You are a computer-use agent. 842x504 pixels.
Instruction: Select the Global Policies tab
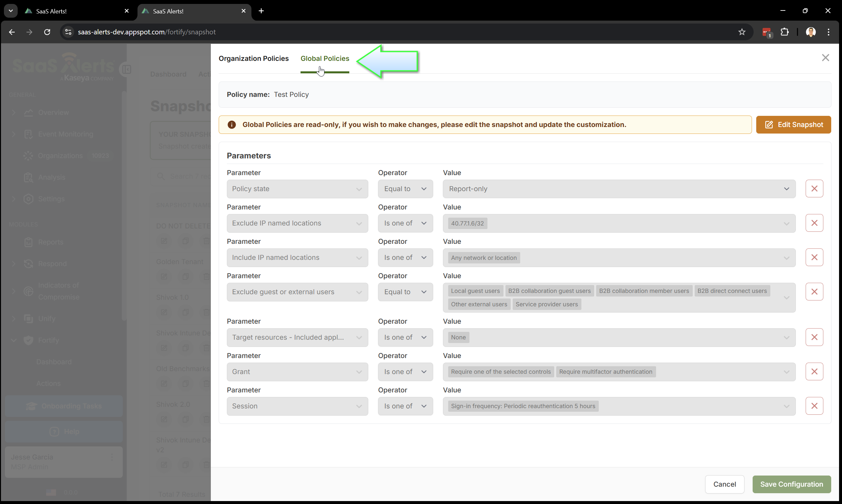click(325, 58)
